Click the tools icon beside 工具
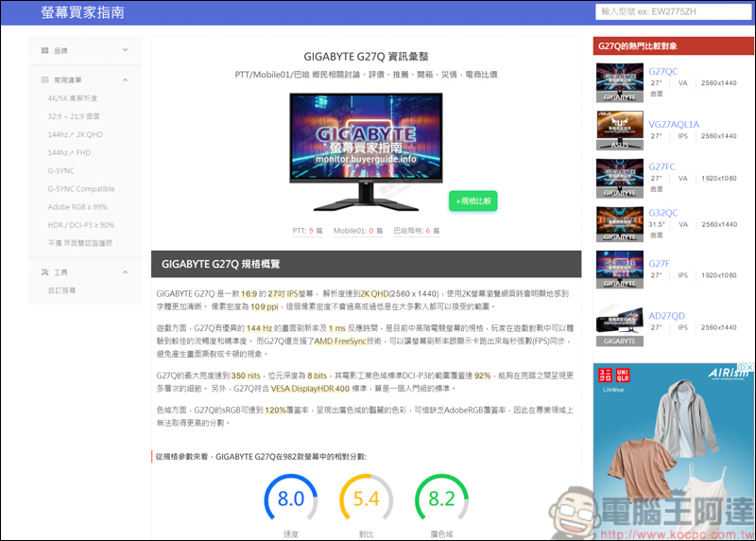Image resolution: width=756 pixels, height=541 pixels. point(44,272)
